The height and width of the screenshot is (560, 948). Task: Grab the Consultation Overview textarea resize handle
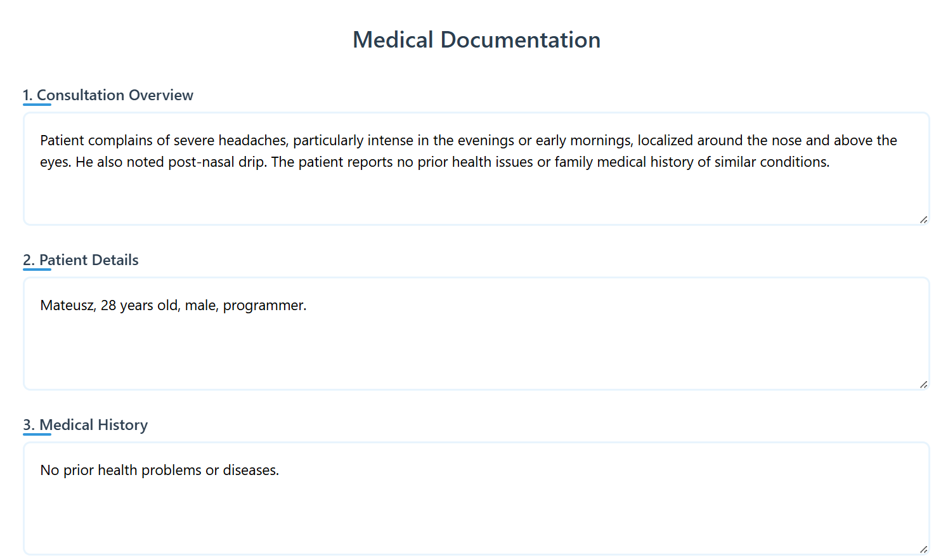(923, 219)
